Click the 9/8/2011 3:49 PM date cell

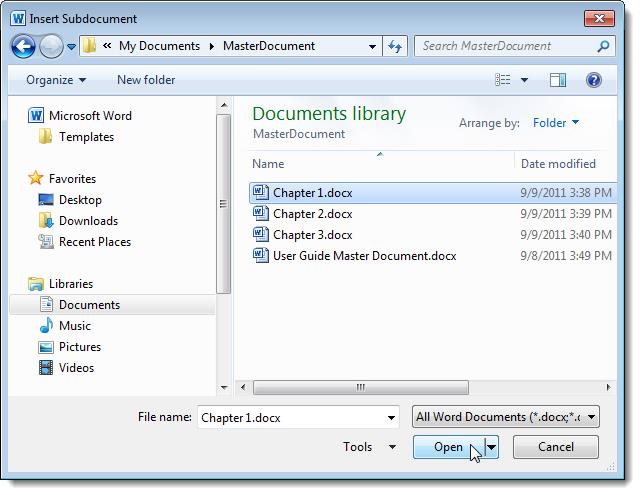[566, 256]
